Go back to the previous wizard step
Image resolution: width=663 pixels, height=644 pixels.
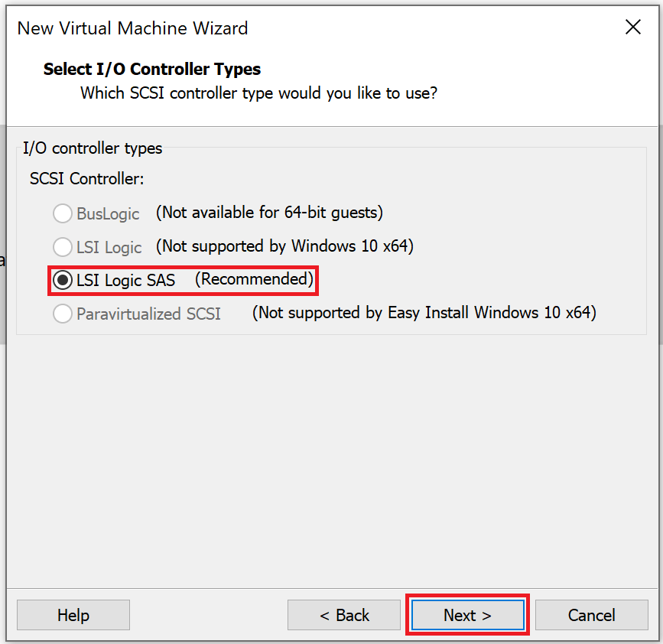[344, 615]
